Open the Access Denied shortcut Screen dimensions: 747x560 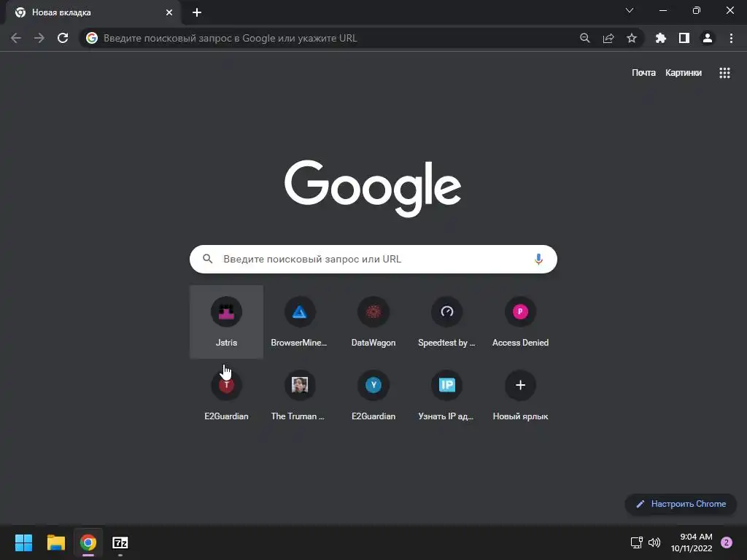pos(520,322)
